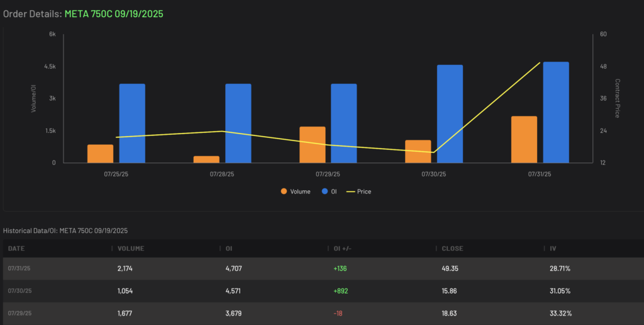
Task: Sort table by the OI column header
Action: (x=229, y=249)
